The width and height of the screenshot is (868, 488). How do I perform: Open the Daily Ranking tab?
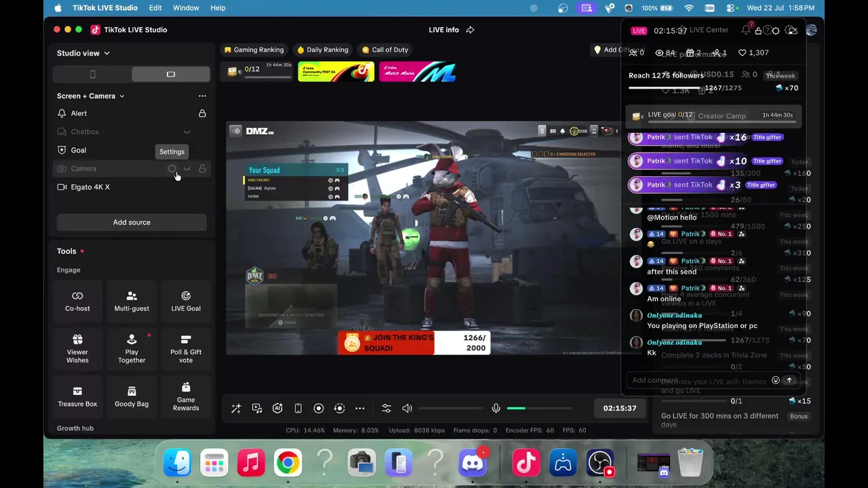click(x=323, y=49)
